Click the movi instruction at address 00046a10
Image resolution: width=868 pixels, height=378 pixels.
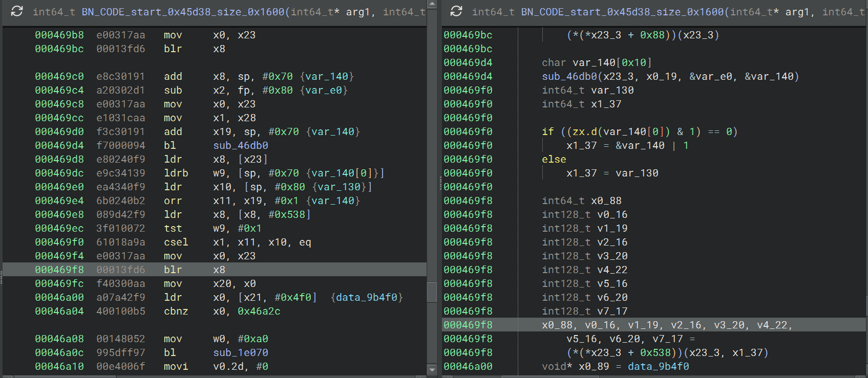(176, 367)
